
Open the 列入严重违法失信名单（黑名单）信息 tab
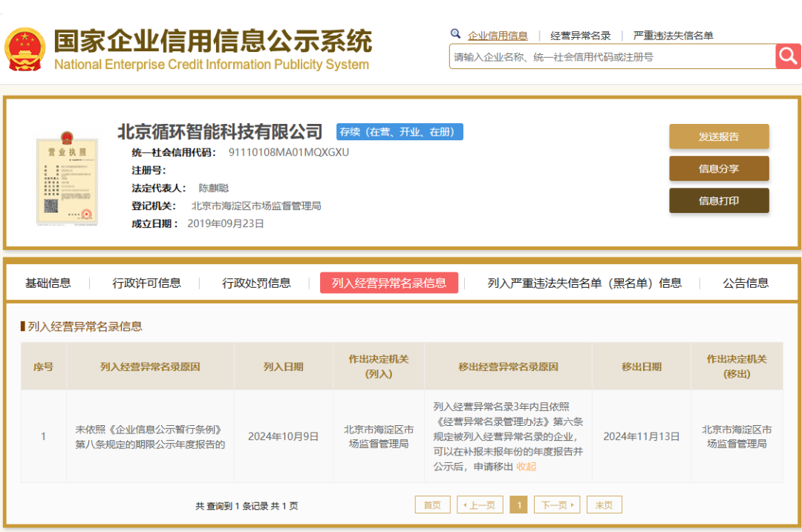(584, 283)
